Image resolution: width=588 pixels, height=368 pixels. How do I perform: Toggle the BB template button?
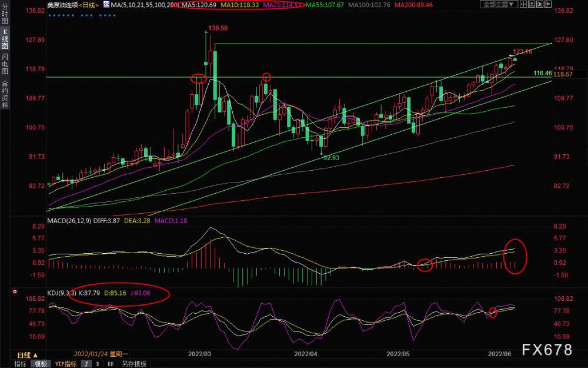(111, 364)
